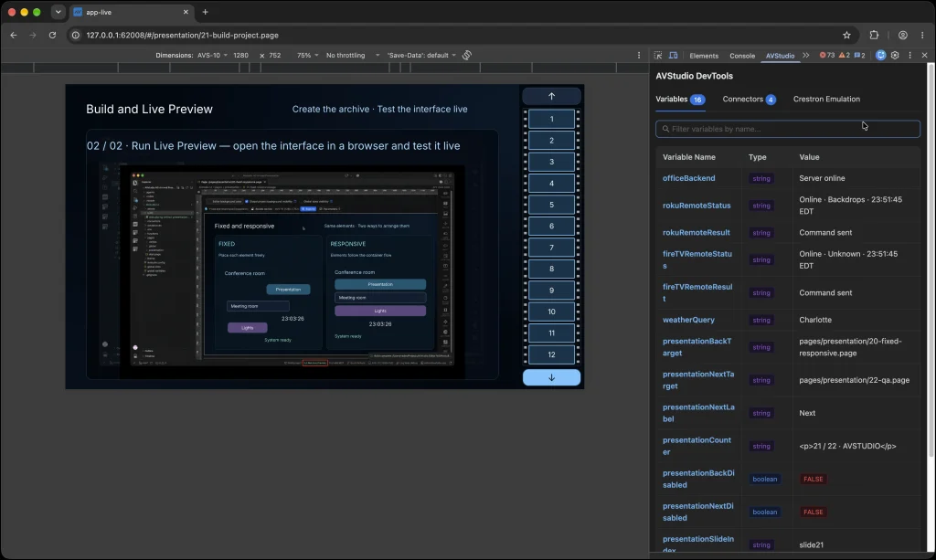Open the Variables tab
Viewport: 936px width, 560px height.
click(680, 99)
